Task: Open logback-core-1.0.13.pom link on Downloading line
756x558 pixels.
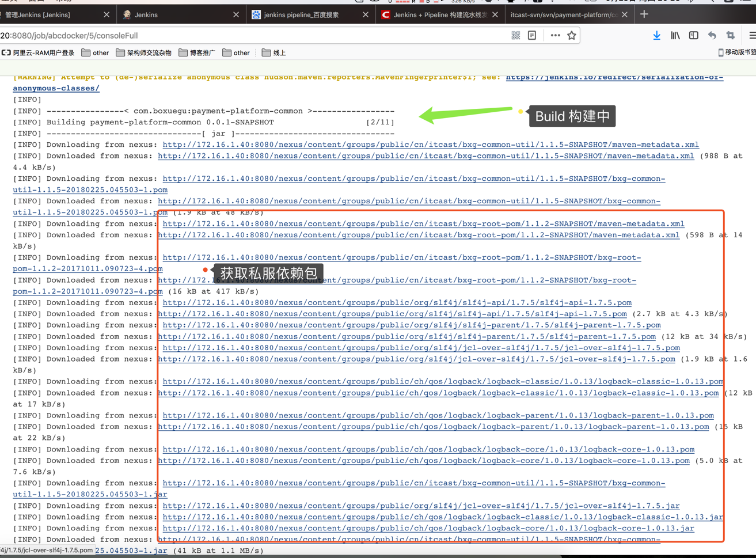Action: tap(428, 449)
